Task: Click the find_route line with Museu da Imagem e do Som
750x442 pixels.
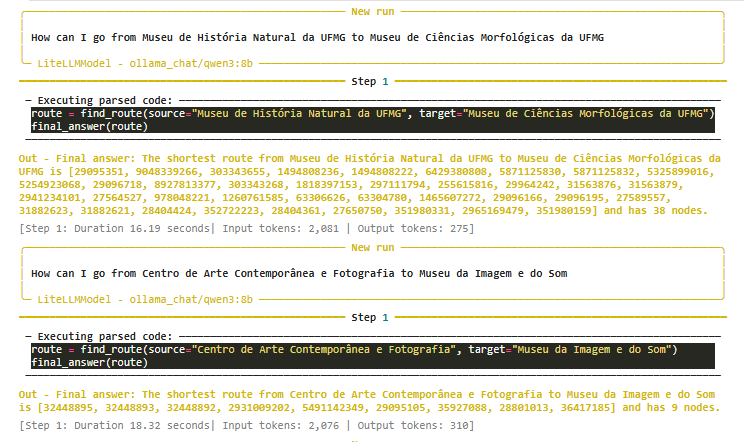Action: click(354, 349)
